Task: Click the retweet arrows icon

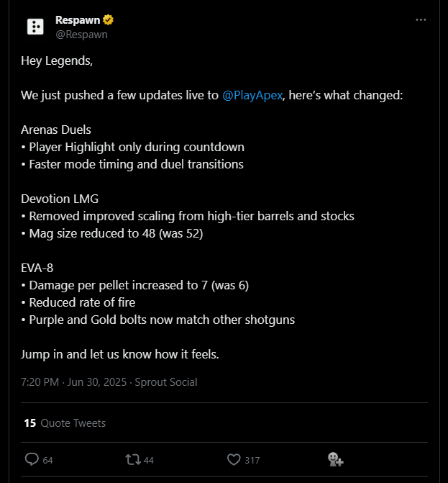Action: [133, 460]
